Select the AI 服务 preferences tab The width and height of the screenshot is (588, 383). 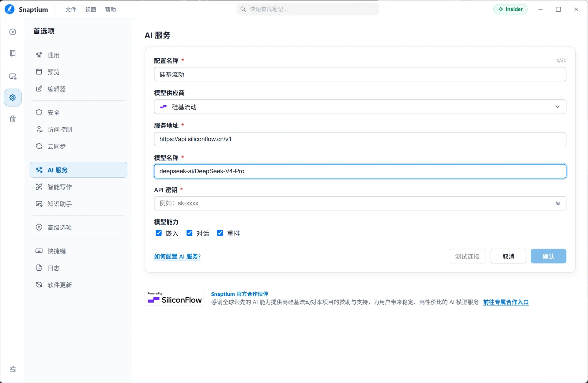point(78,170)
